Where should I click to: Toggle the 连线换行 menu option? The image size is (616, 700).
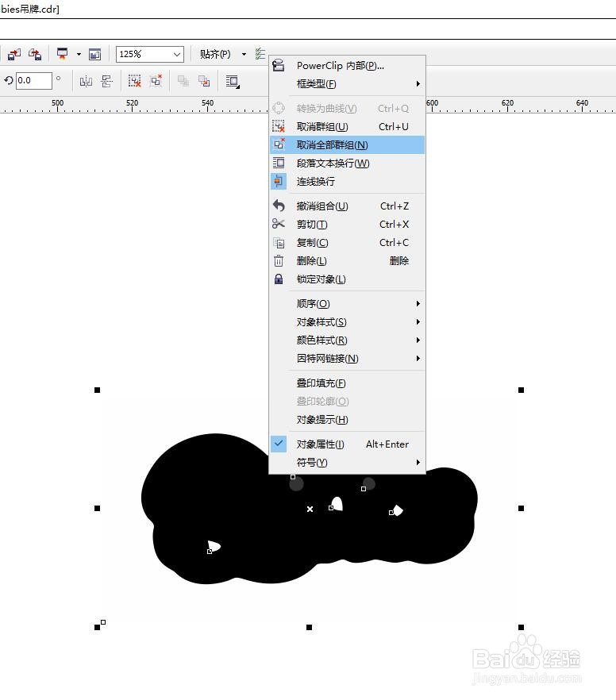pos(347,182)
